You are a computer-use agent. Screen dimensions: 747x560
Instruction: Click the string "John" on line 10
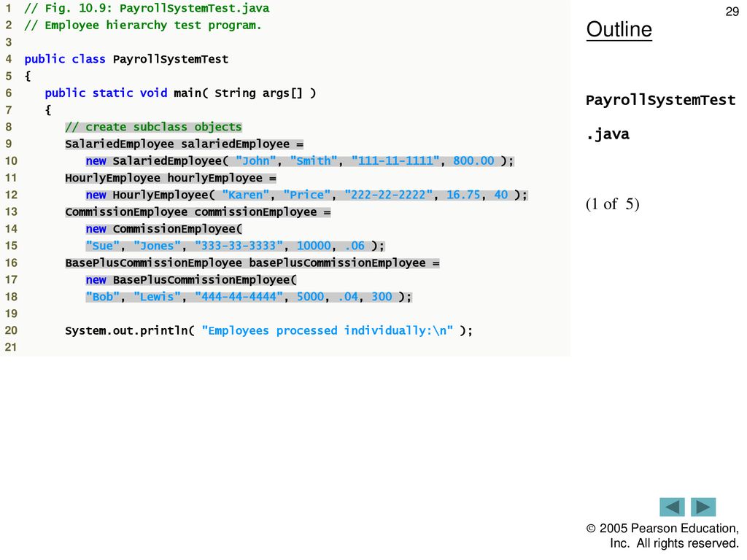[x=256, y=161]
